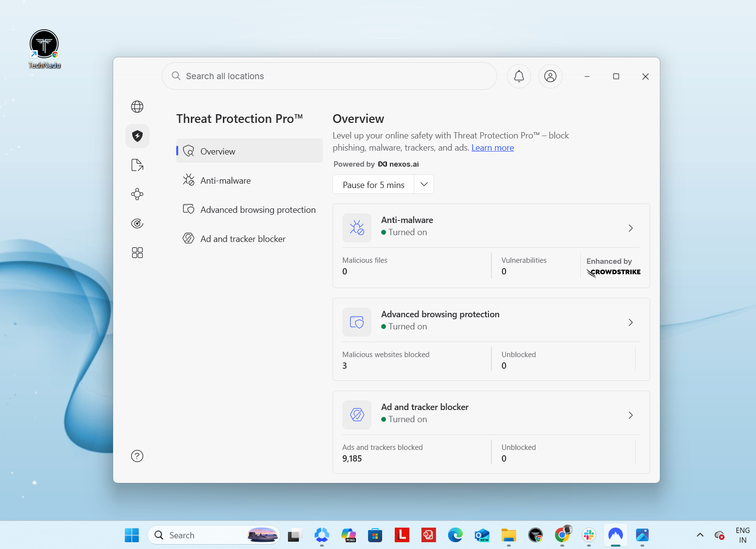The height and width of the screenshot is (549, 756).
Task: Click the Threat Protection Pro heading
Action: (x=239, y=119)
